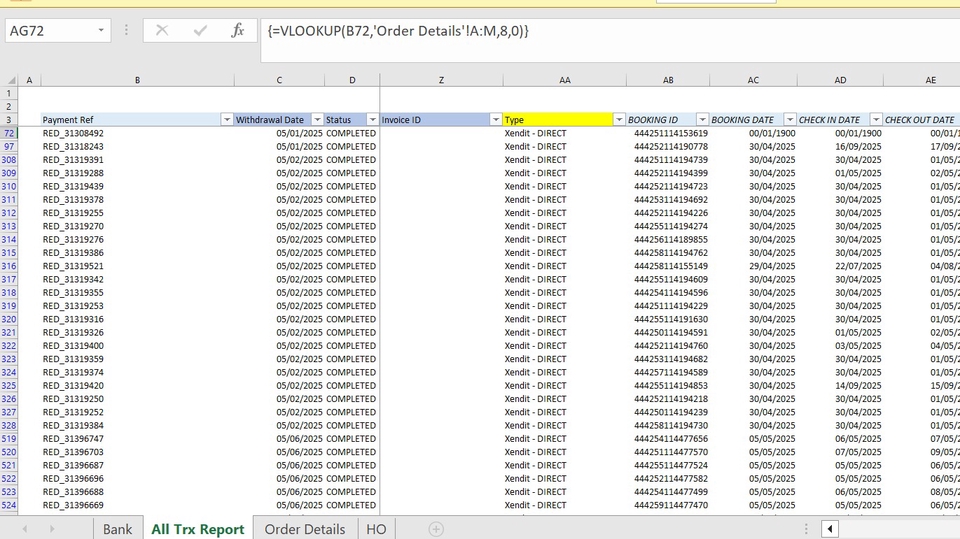Screen dimensions: 960x539
Task: Click in the formula bar VLOOKUP text
Action: tap(398, 31)
